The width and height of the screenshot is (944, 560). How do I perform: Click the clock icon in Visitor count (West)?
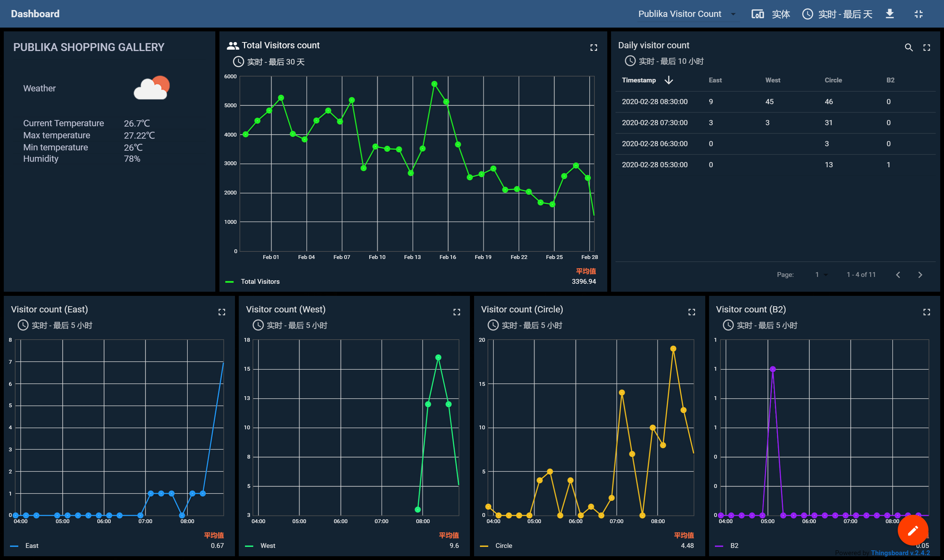[x=258, y=325]
